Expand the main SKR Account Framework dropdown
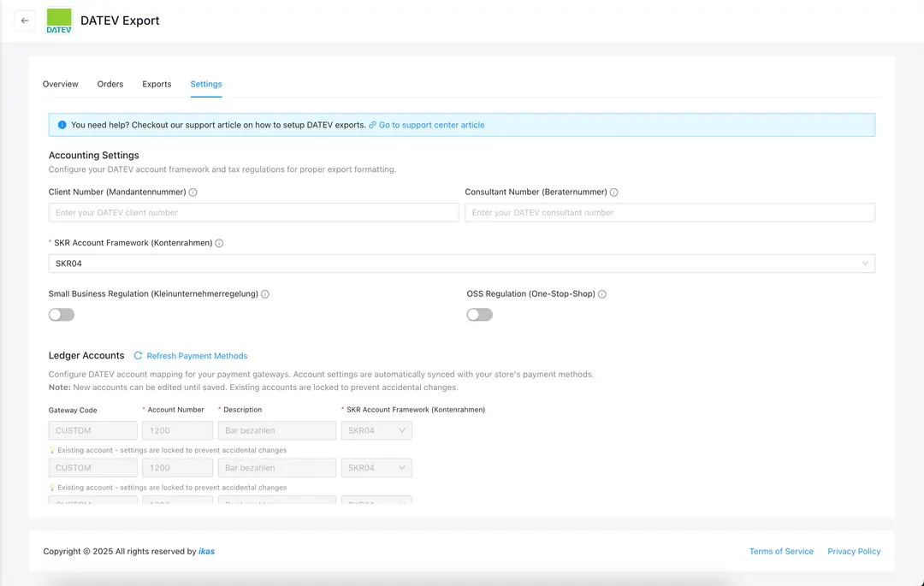The image size is (924, 586). 461,263
